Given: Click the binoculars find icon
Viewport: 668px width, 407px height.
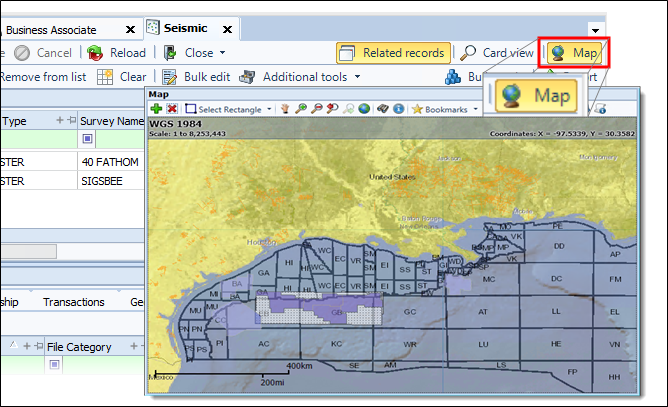Looking at the screenshot, I should point(383,109).
